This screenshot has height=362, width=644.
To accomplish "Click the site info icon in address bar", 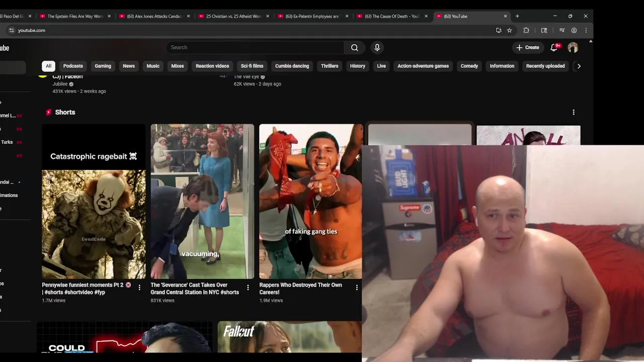I will [12, 30].
